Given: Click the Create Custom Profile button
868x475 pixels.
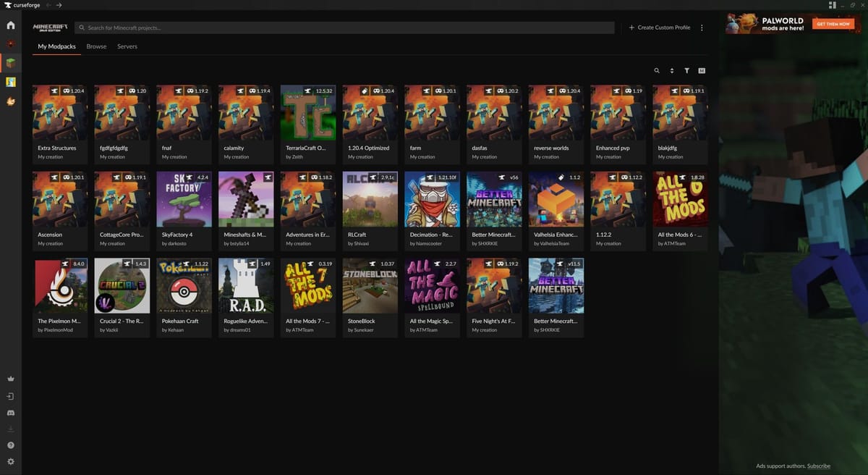Looking at the screenshot, I should click(659, 27).
